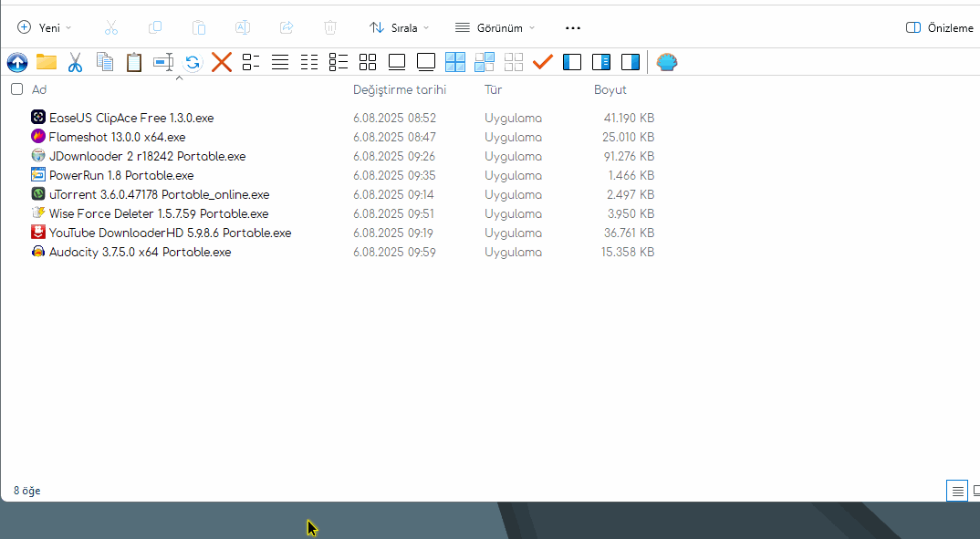Viewport: 980px width, 539px height.
Task: Click the uTorrent green file icon
Action: tap(38, 193)
